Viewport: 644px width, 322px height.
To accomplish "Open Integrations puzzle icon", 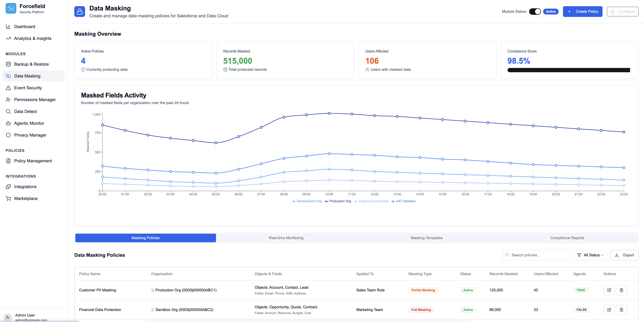I will tap(8, 187).
